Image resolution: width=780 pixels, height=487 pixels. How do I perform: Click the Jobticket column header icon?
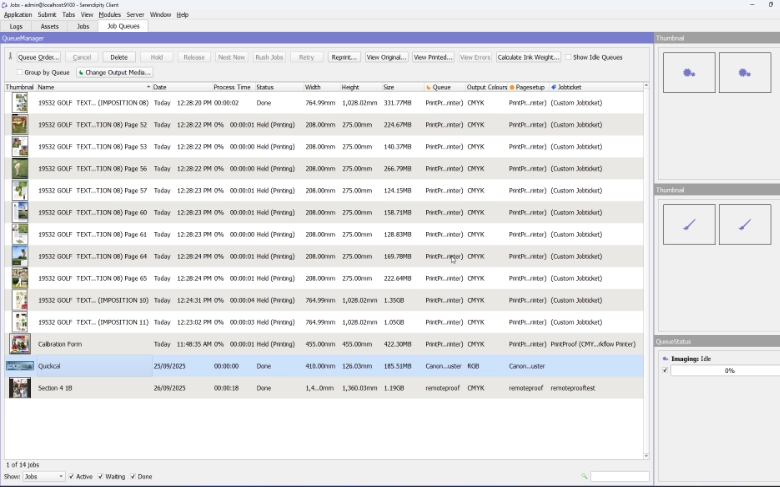click(x=553, y=87)
